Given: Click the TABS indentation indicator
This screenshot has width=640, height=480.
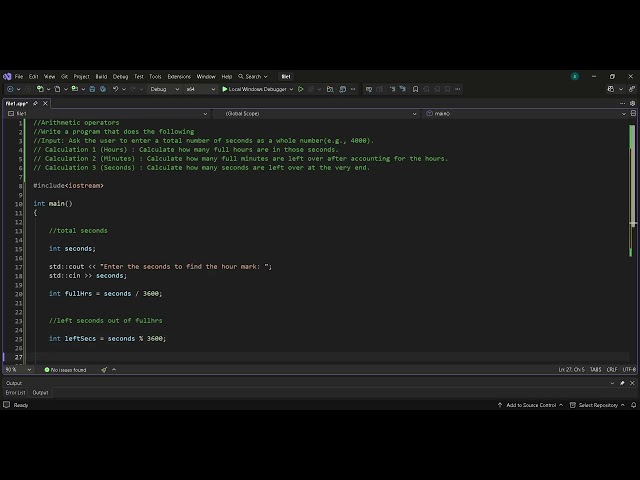Looking at the screenshot, I should pos(595,369).
